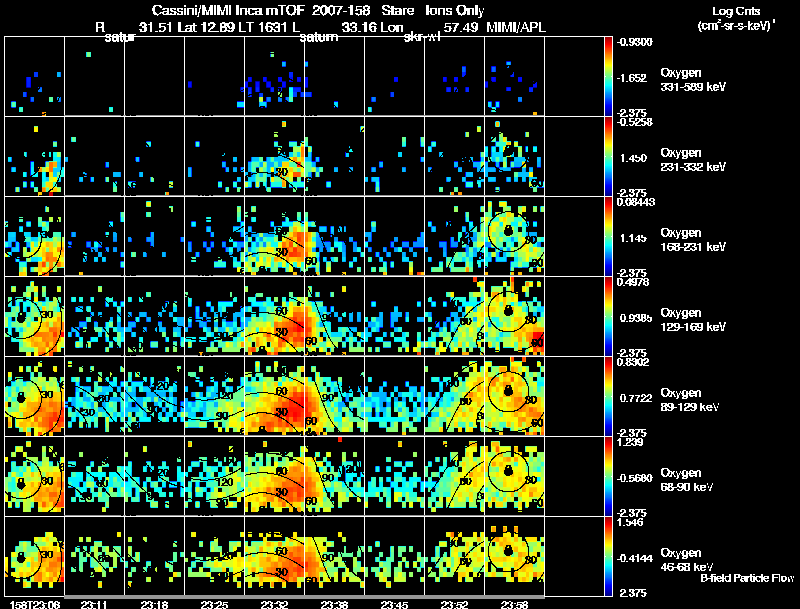Click the Oxygen 46-68 keV color bar

(x=608, y=556)
